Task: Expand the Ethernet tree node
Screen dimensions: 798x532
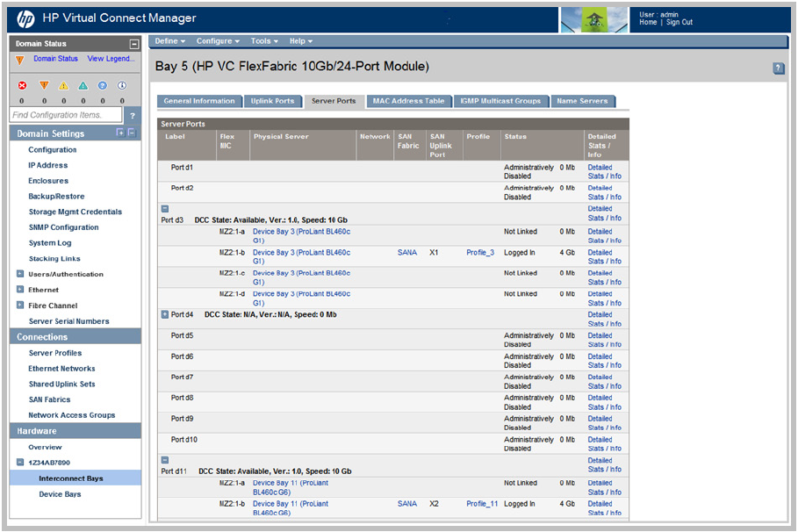Action: 20,290
